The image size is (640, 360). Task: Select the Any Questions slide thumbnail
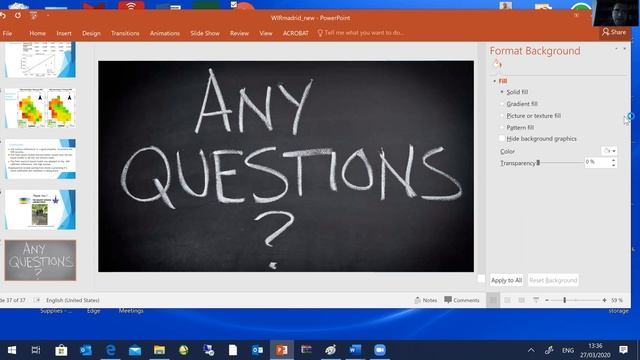tap(40, 260)
